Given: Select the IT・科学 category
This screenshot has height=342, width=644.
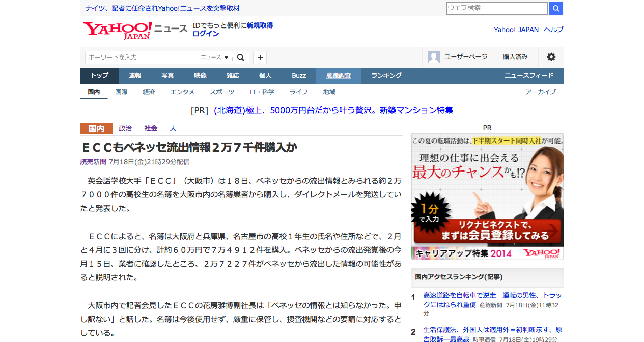Looking at the screenshot, I should [262, 92].
